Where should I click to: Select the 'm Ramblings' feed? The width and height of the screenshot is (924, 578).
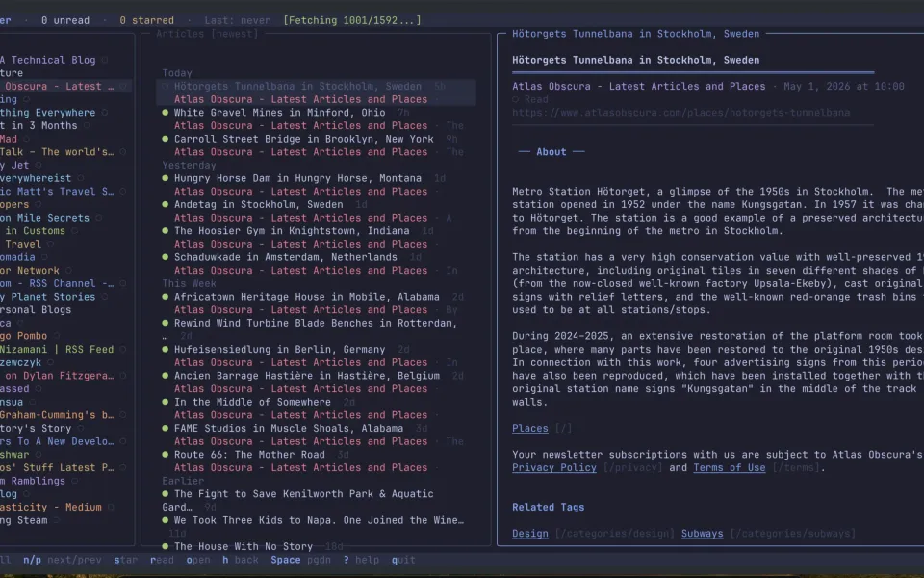(x=33, y=481)
